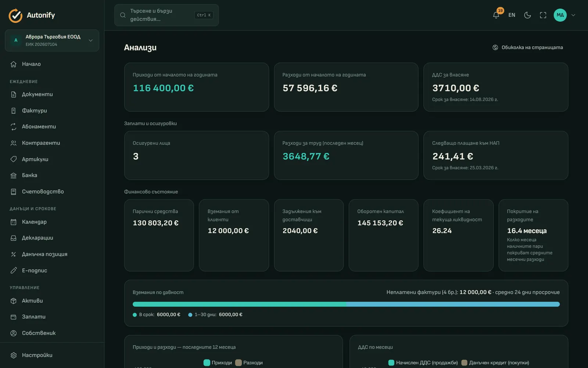Toggle dark mode moon icon
Screen dimensions: 588x368
pos(527,15)
